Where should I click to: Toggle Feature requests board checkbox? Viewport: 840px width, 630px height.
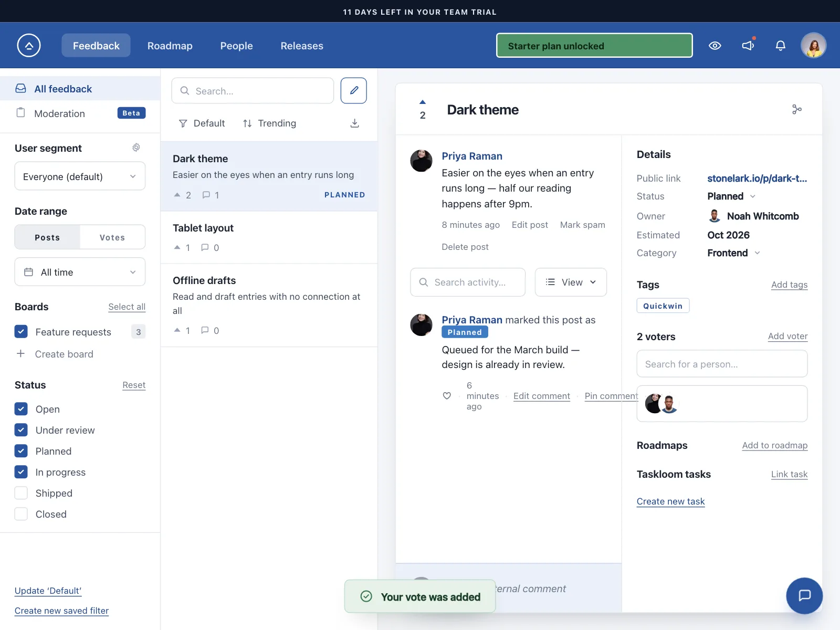point(21,332)
